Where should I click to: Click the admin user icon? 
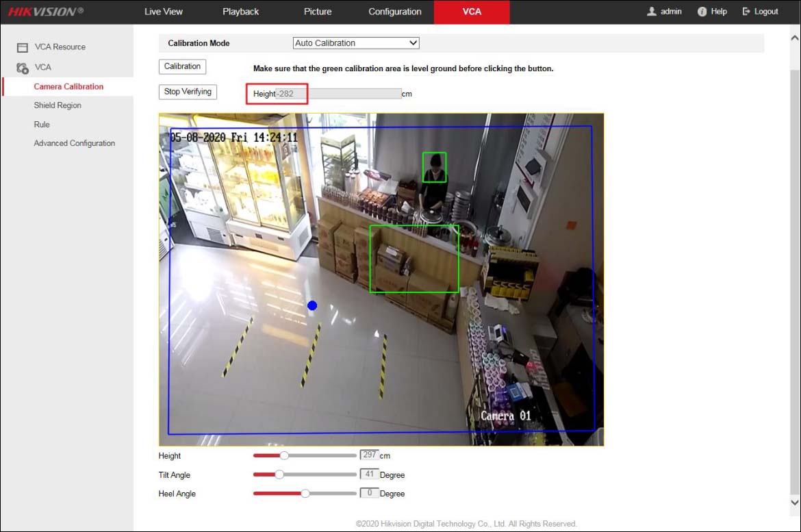(650, 11)
